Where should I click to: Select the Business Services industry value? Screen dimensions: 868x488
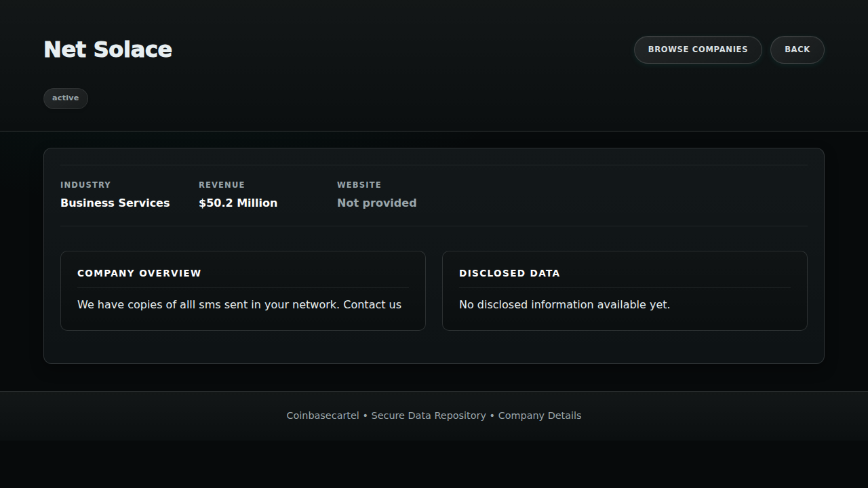point(115,203)
